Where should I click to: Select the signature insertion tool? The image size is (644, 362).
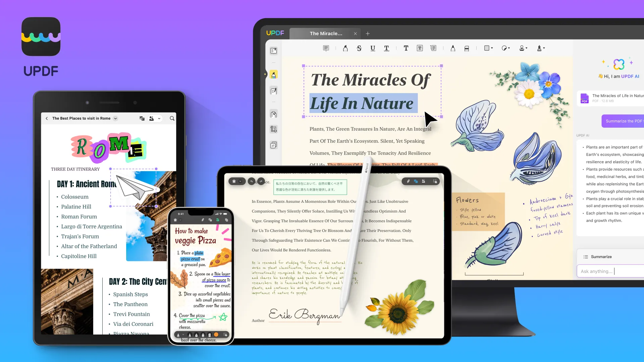[540, 48]
